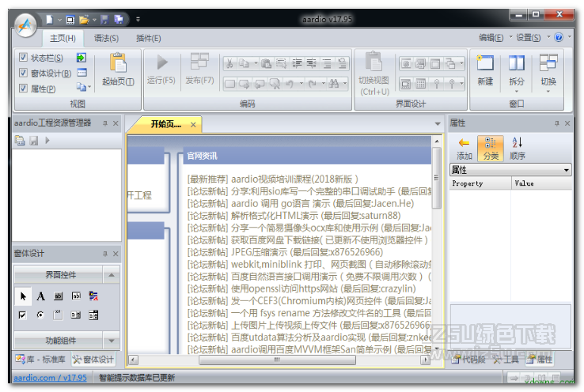Click the horizontal scrollbar right arrow
The image size is (584, 392).
(x=425, y=360)
